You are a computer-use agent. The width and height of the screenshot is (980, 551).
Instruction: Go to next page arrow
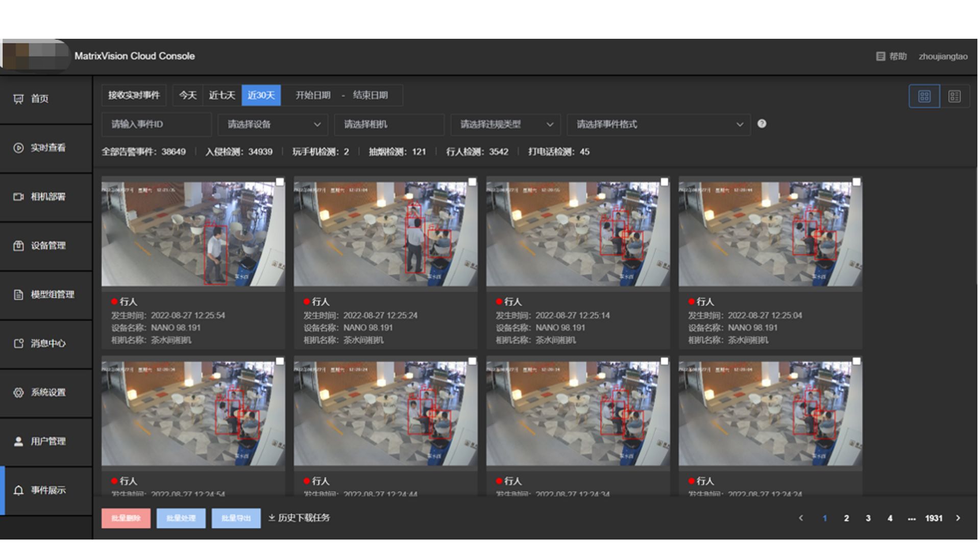coord(958,518)
